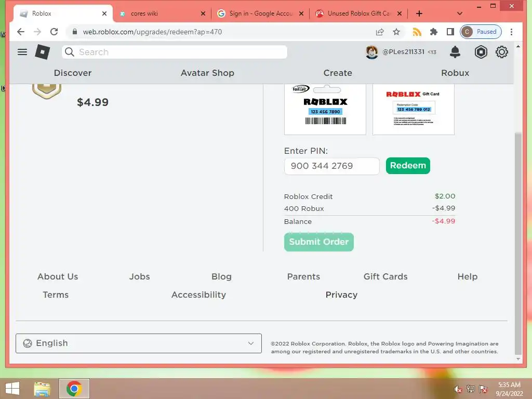Go back to the previous page

point(21,32)
